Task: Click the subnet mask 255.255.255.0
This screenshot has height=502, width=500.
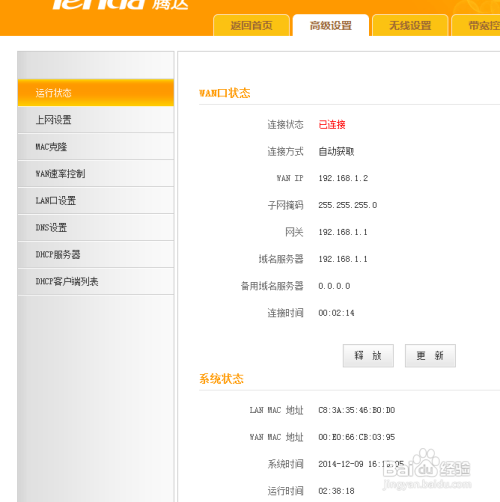Action: 348,205
